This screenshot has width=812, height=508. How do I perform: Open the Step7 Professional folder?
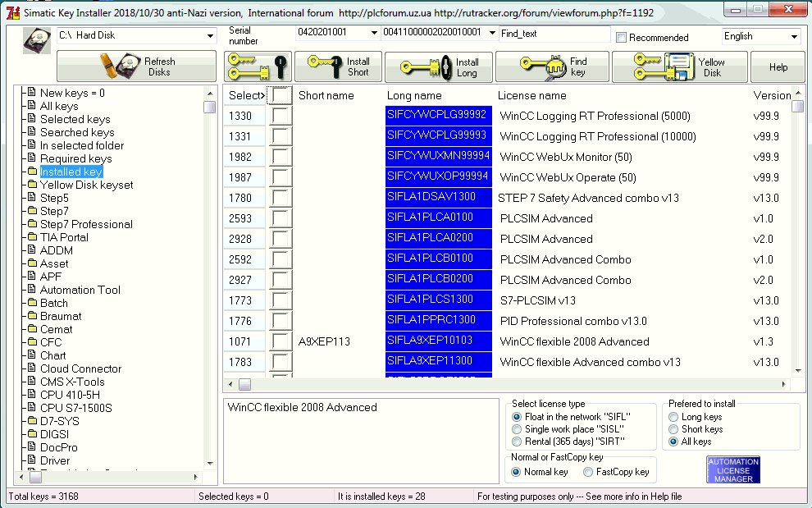(x=86, y=224)
